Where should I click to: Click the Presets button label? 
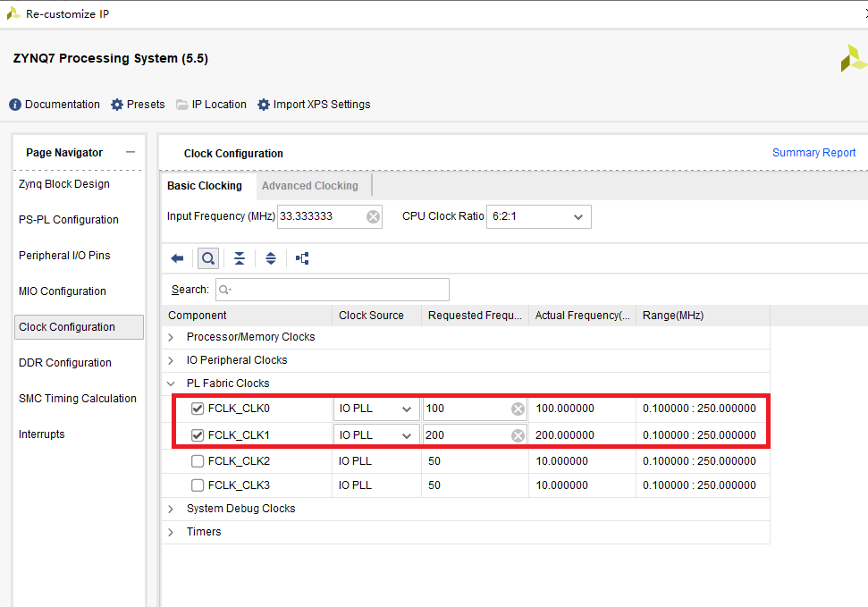[x=146, y=105]
